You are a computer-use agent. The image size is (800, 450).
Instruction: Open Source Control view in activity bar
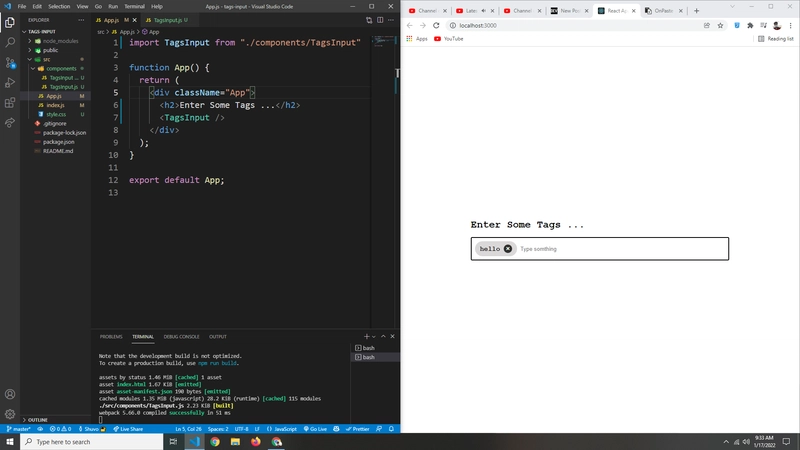pyautogui.click(x=10, y=62)
